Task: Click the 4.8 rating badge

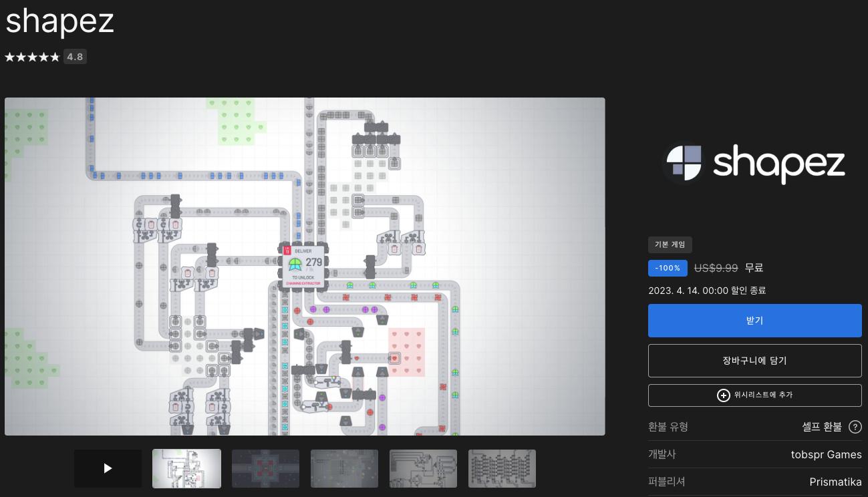Action: (75, 57)
